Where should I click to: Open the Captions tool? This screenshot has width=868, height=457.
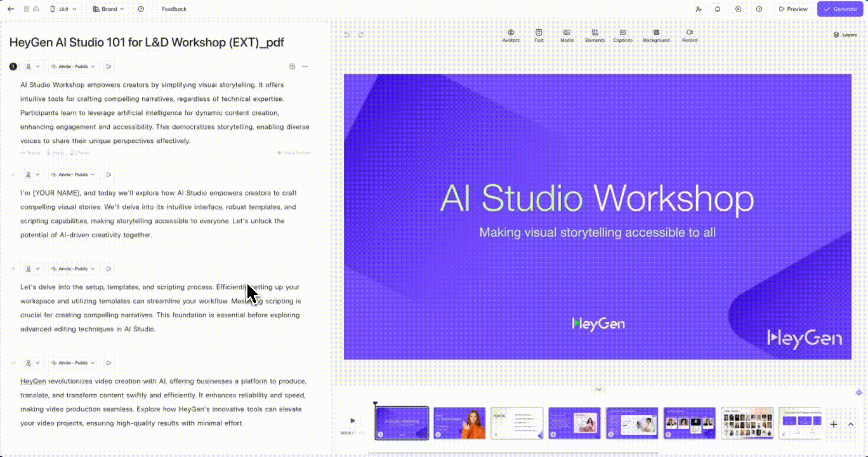[x=622, y=36]
